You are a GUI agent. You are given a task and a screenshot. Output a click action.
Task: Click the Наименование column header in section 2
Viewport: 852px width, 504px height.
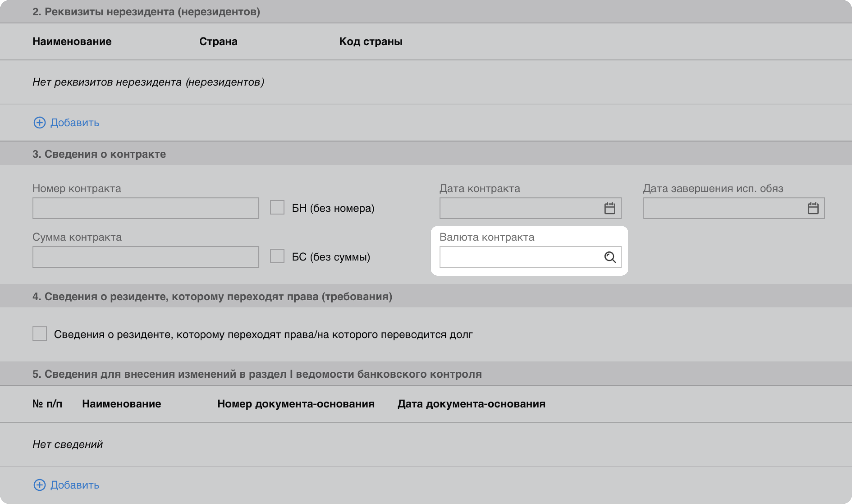(x=72, y=41)
